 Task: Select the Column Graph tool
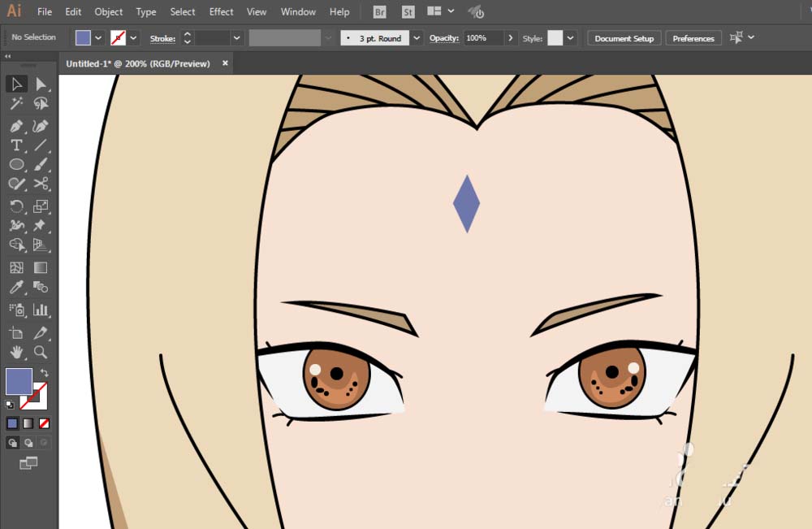[41, 310]
